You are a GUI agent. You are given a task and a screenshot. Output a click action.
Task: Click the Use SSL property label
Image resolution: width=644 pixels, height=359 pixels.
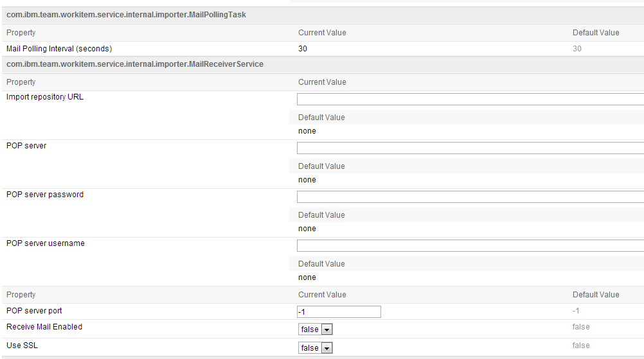22,346
